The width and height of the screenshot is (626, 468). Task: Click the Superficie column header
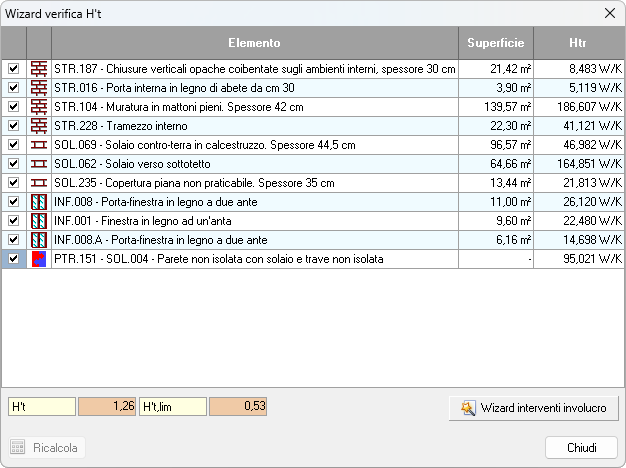[495, 43]
